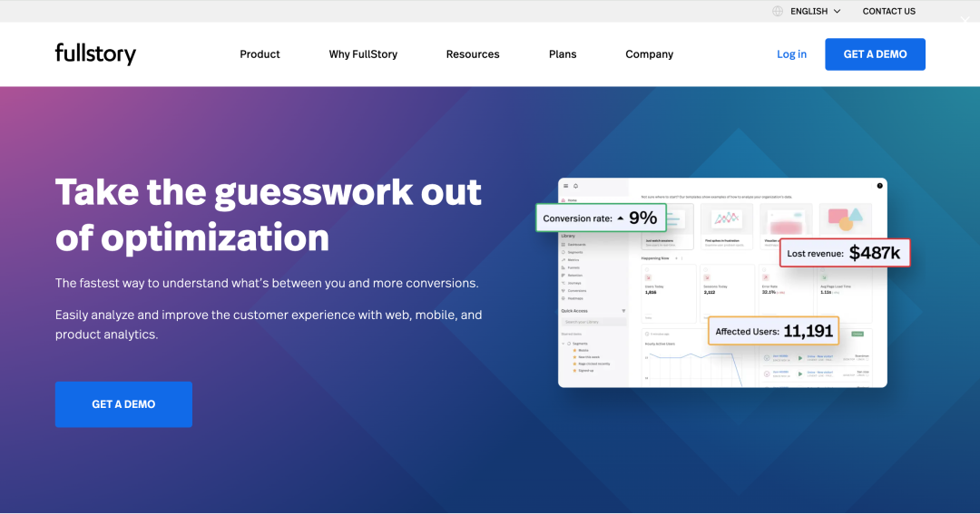The image size is (980, 514).
Task: Click the help icon in dashboard preview
Action: pyautogui.click(x=879, y=186)
